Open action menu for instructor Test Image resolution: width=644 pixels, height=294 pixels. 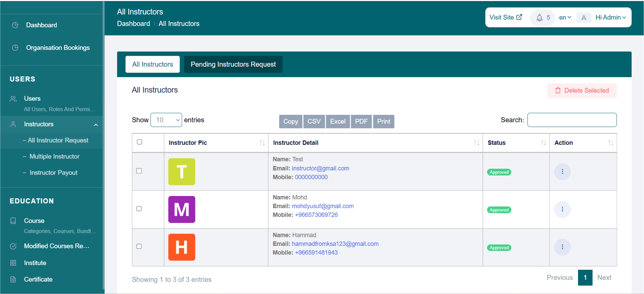pos(562,171)
